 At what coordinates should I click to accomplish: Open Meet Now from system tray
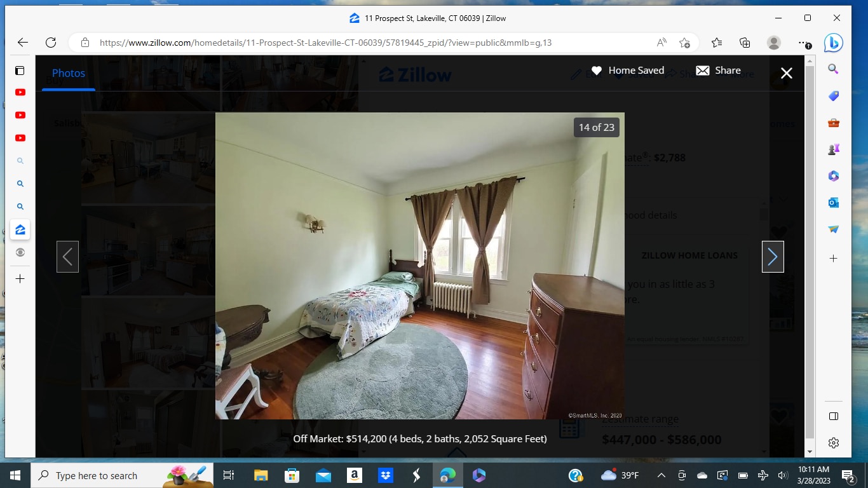click(x=682, y=475)
